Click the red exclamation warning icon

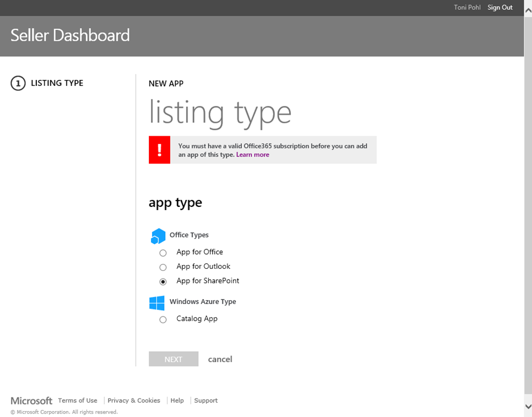(159, 150)
